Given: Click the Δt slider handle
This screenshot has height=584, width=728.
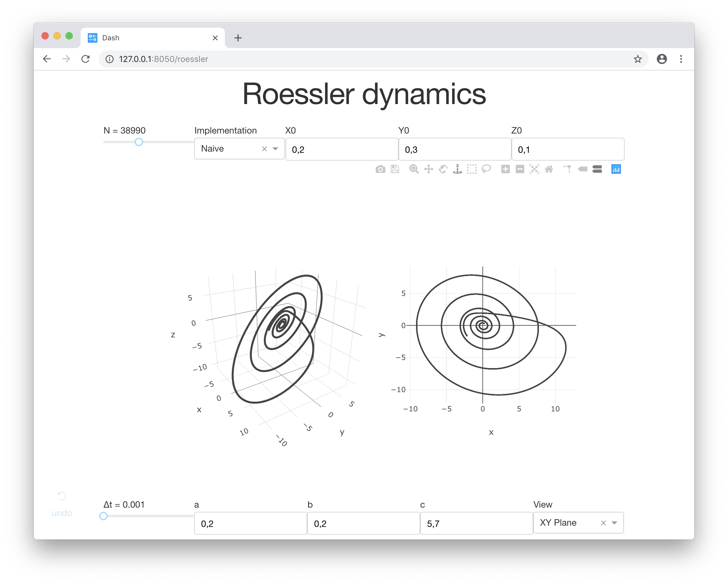Looking at the screenshot, I should point(103,516).
